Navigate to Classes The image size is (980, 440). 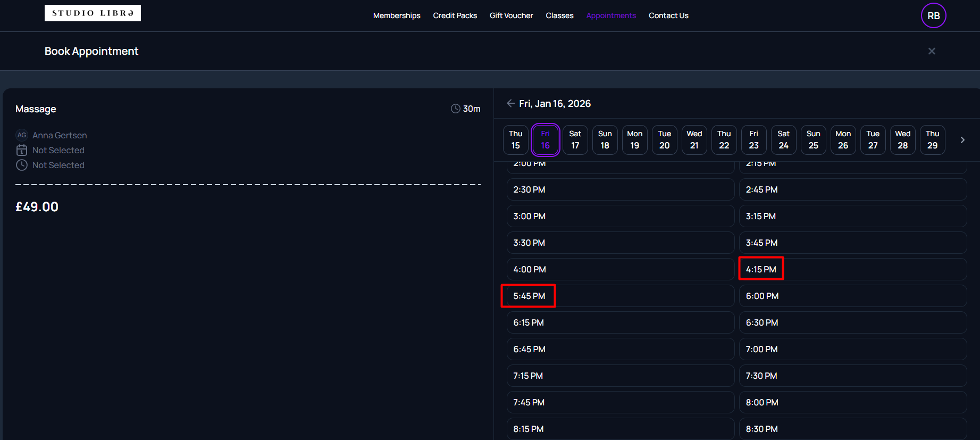(x=559, y=15)
